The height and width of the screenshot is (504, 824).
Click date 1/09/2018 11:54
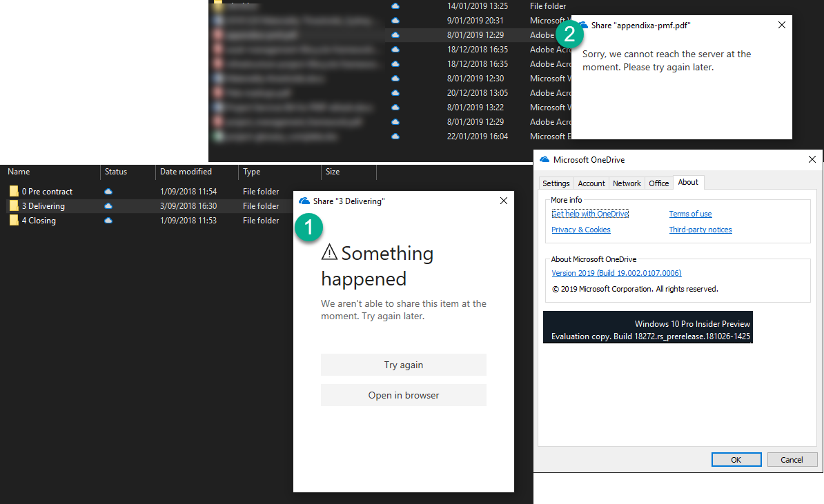[x=188, y=192]
